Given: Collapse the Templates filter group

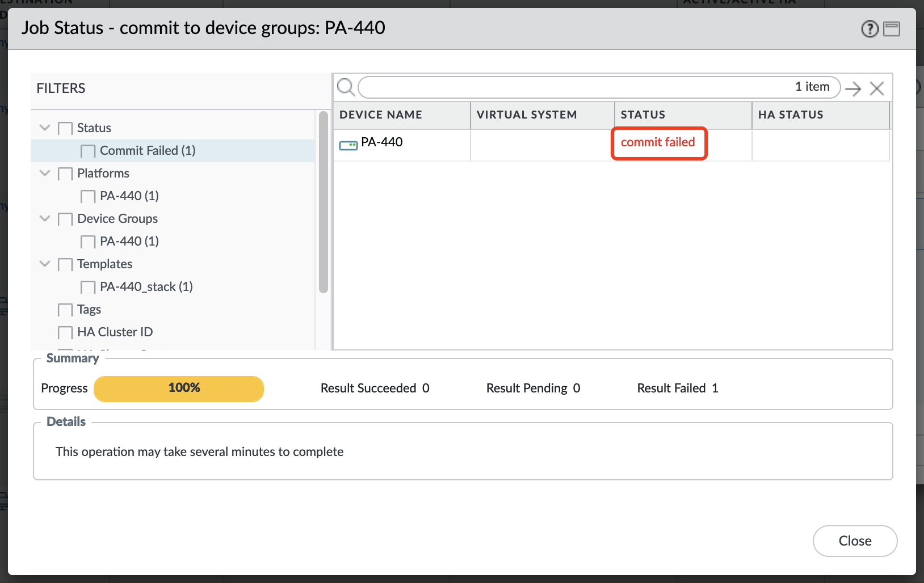Looking at the screenshot, I should coord(45,264).
